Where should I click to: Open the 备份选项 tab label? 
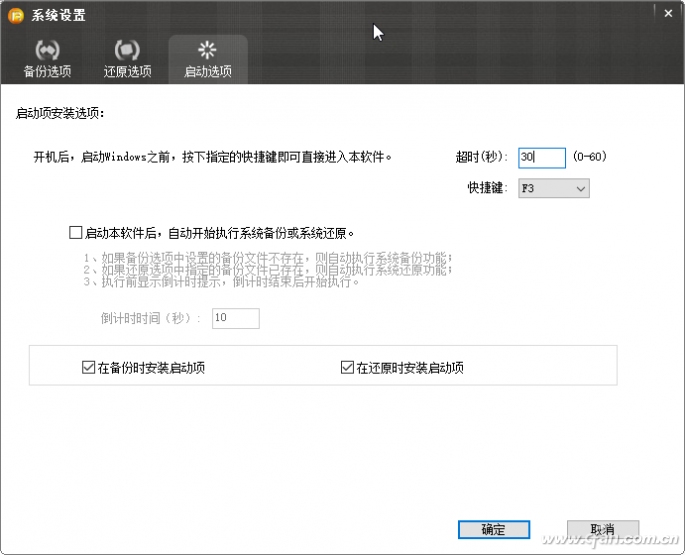tap(47, 71)
